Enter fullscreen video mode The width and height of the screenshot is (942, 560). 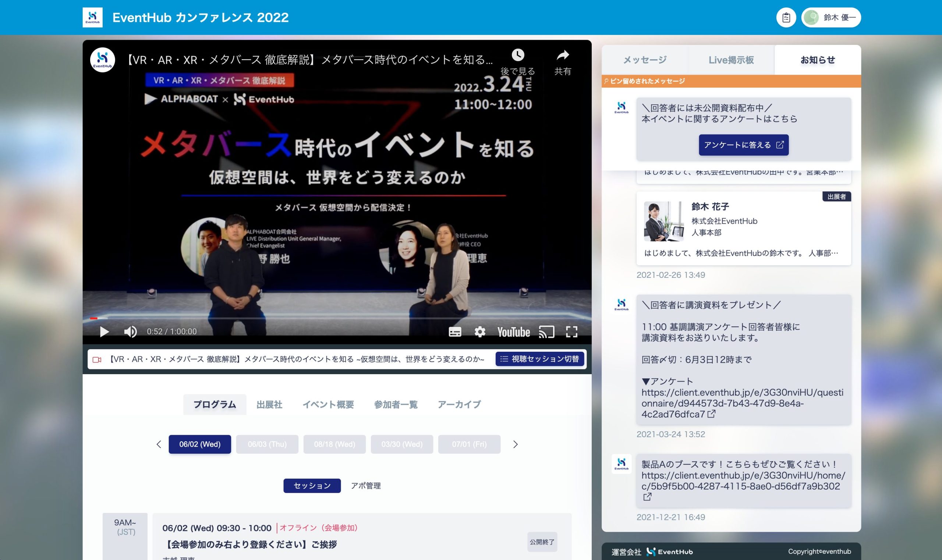point(571,332)
